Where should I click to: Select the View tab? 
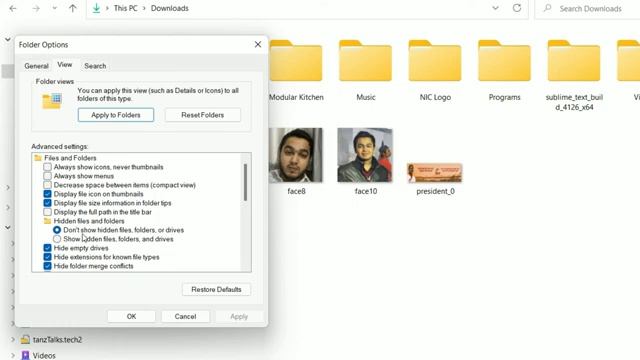pyautogui.click(x=64, y=64)
